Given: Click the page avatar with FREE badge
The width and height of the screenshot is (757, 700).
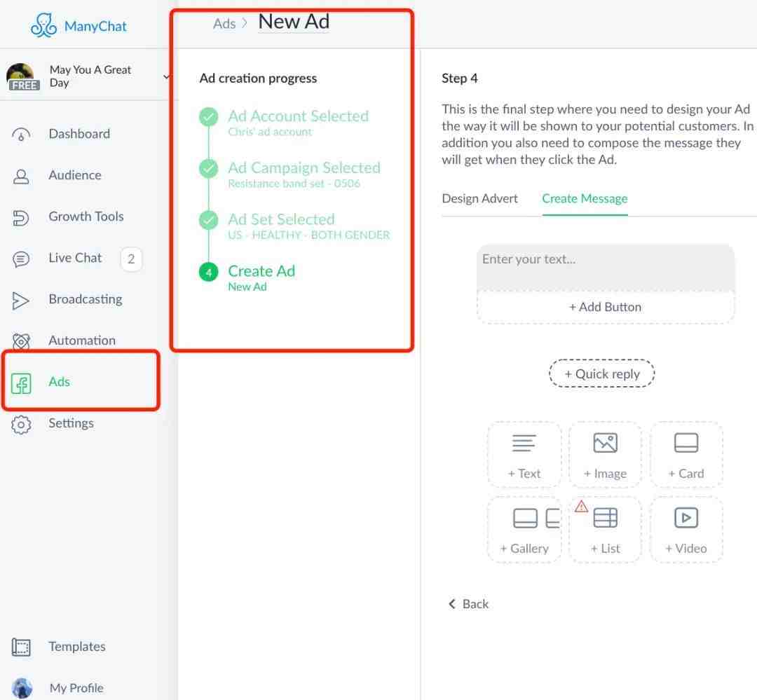Looking at the screenshot, I should pyautogui.click(x=22, y=77).
